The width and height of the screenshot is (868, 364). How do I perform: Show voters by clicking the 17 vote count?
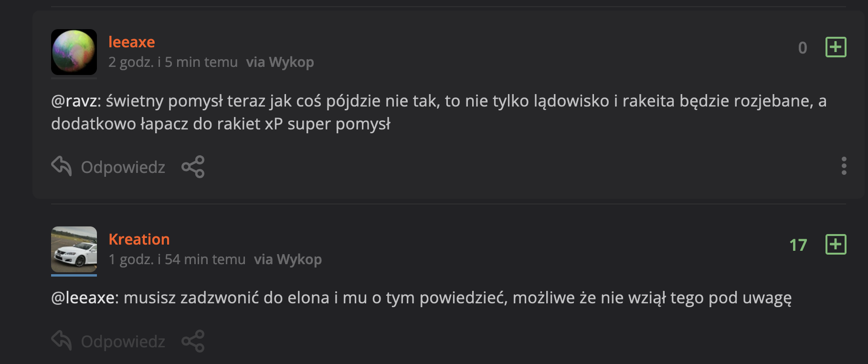(798, 245)
